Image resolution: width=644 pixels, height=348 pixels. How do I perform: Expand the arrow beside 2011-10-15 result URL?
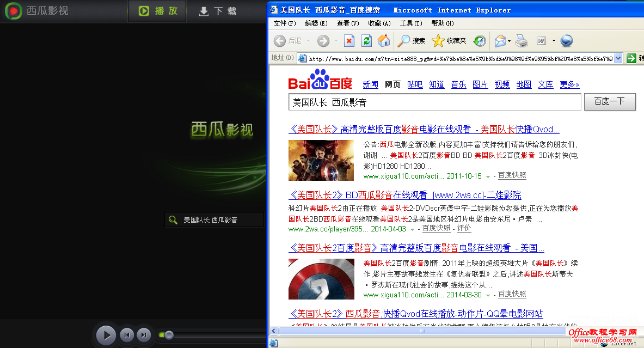(488, 176)
